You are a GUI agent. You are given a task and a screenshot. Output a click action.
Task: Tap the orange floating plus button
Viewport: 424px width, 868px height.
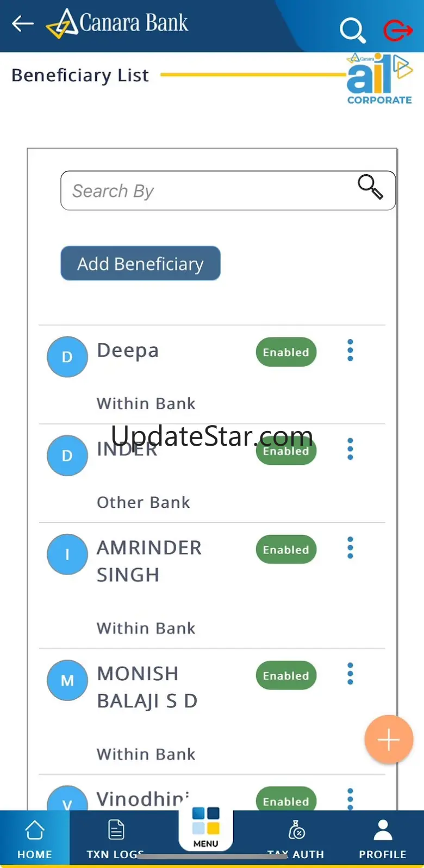click(x=389, y=740)
